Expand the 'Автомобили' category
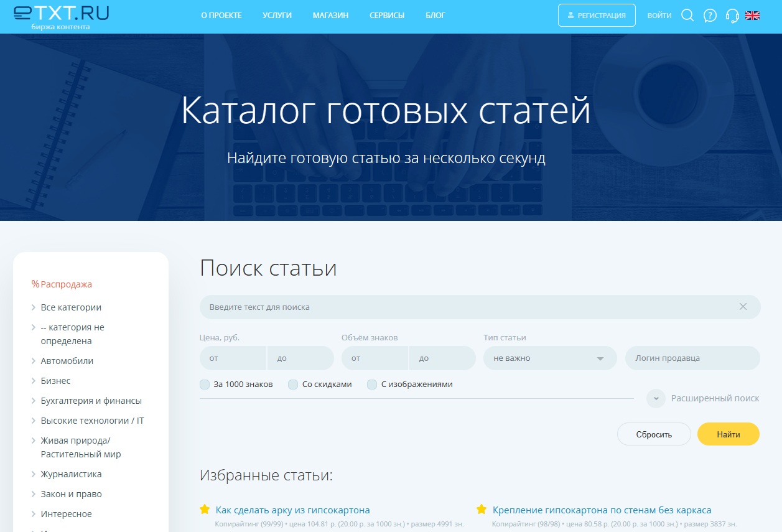 67,361
